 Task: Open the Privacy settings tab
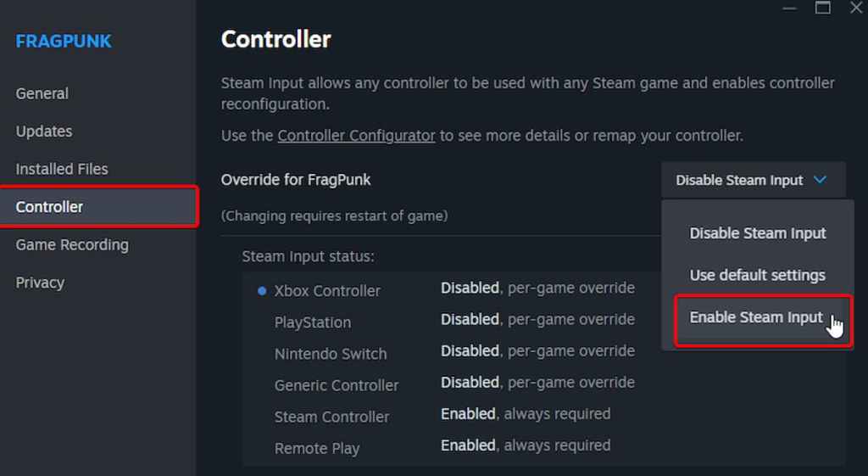click(40, 283)
